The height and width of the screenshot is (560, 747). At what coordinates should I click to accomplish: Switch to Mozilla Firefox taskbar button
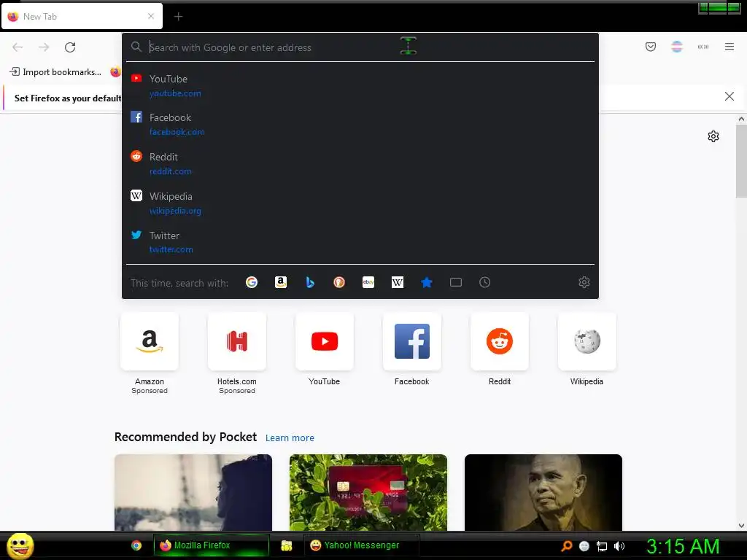click(x=211, y=545)
